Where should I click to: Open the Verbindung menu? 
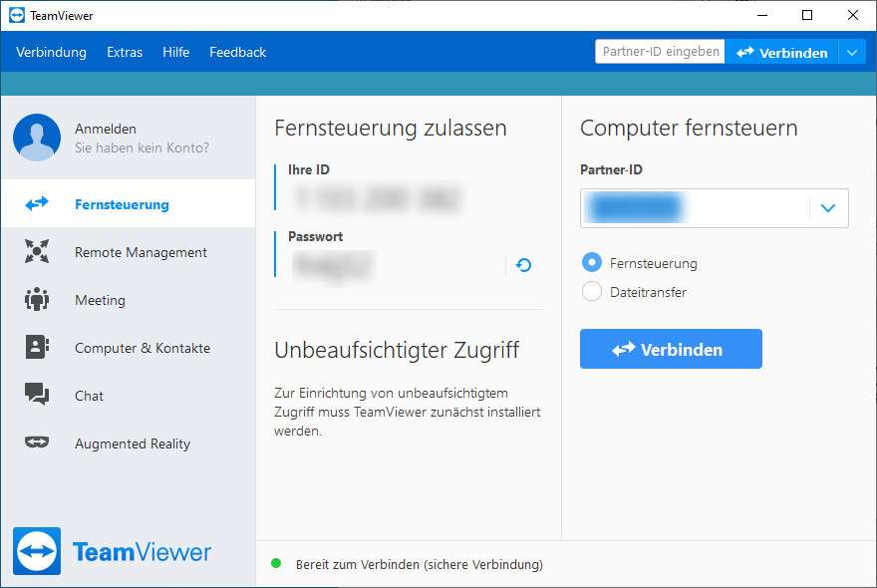tap(51, 52)
